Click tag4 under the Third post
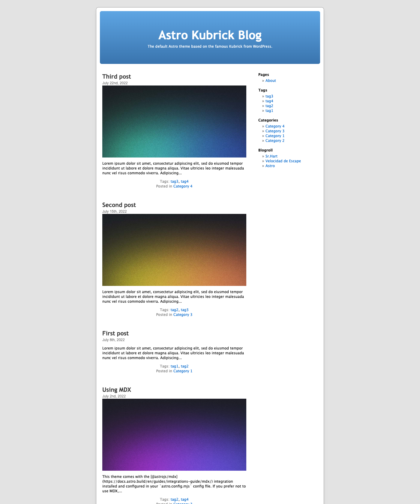 click(x=184, y=181)
